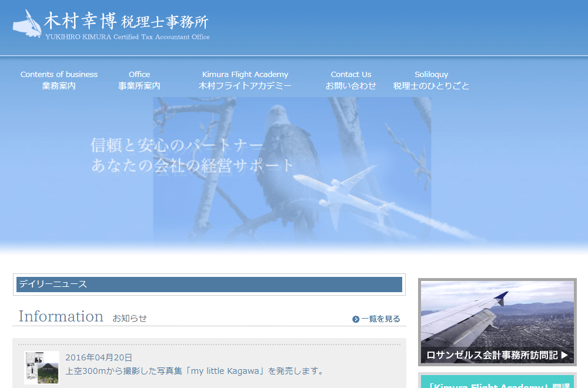Click the eagle and airplane hero image

coord(292,169)
